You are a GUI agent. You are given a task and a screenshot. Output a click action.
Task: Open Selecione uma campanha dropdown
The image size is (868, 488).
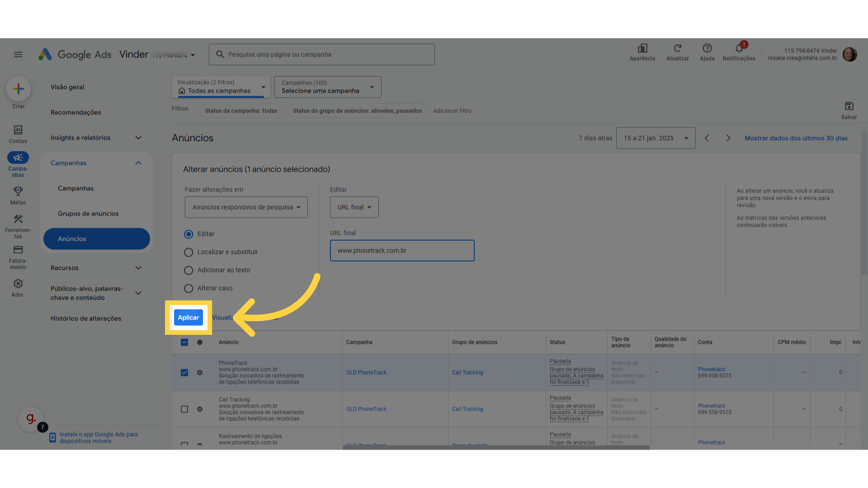click(327, 87)
